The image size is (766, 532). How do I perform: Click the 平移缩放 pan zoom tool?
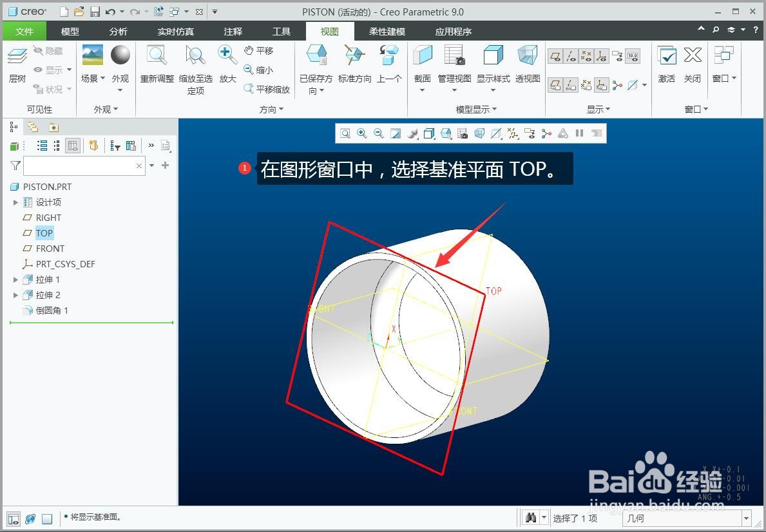(x=267, y=89)
